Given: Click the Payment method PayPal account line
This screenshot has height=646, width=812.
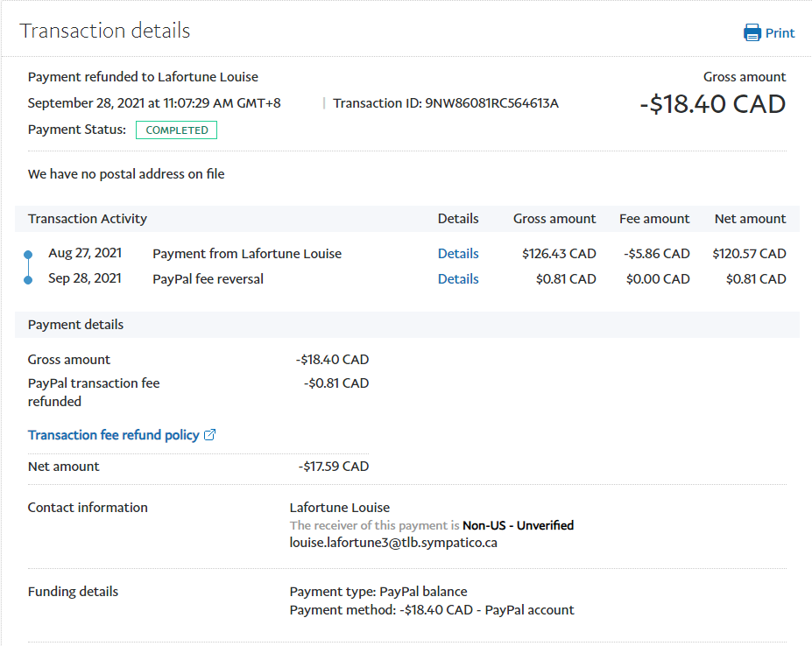Looking at the screenshot, I should coord(432,609).
